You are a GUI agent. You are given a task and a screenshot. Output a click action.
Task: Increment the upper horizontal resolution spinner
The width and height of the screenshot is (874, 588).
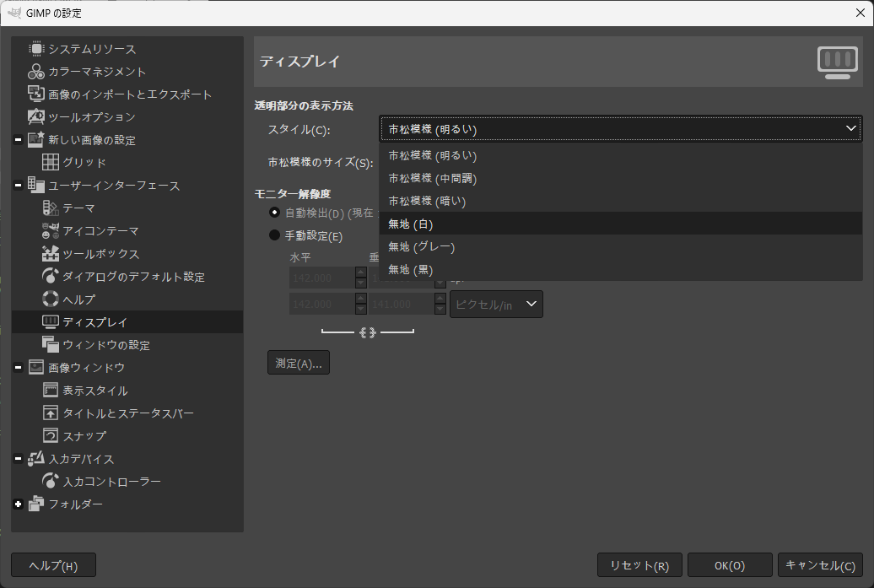click(x=360, y=272)
